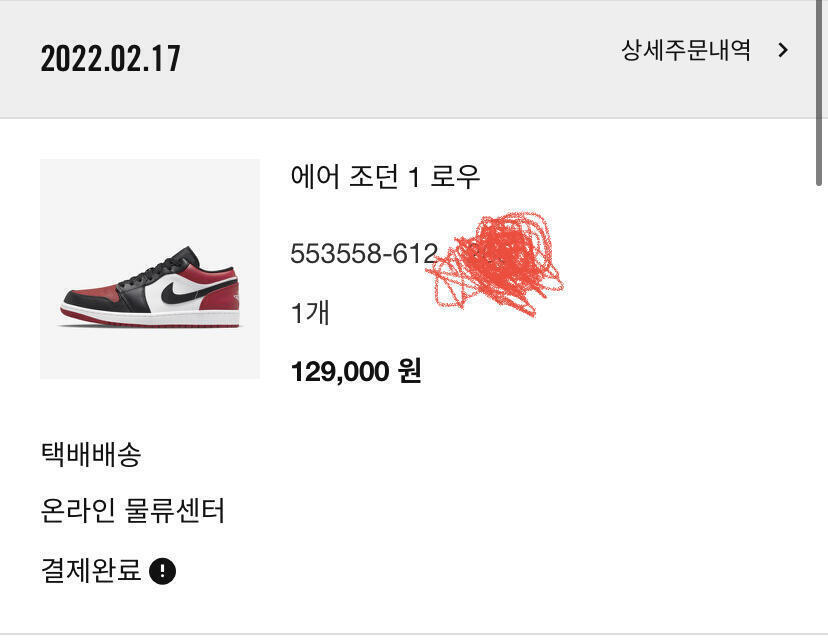Click the 원 currency symbol after the price
Image resolution: width=828 pixels, height=642 pixels.
point(410,372)
